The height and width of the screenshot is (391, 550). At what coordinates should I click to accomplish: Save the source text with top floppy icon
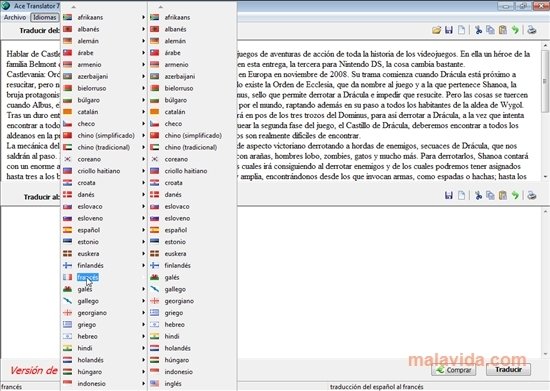449,30
